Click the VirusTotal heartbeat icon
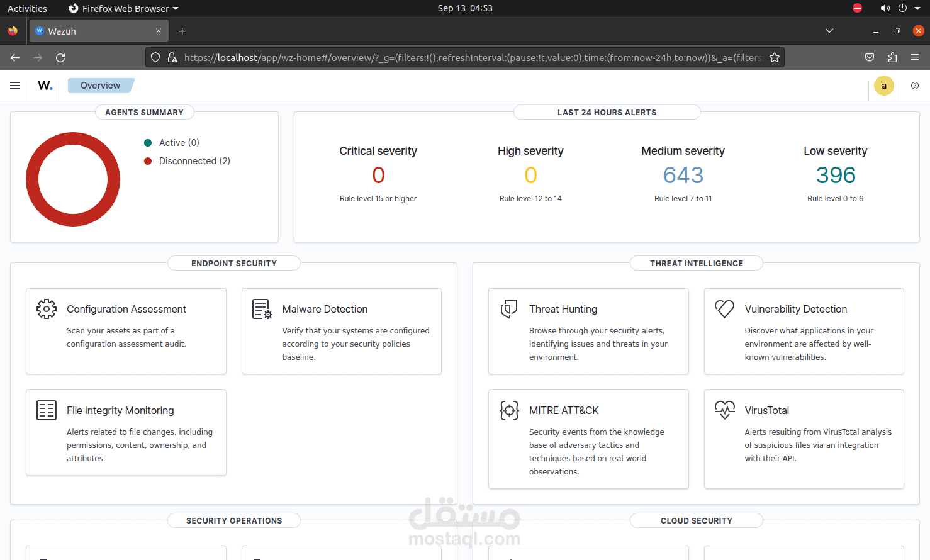The height and width of the screenshot is (560, 930). tap(725, 410)
